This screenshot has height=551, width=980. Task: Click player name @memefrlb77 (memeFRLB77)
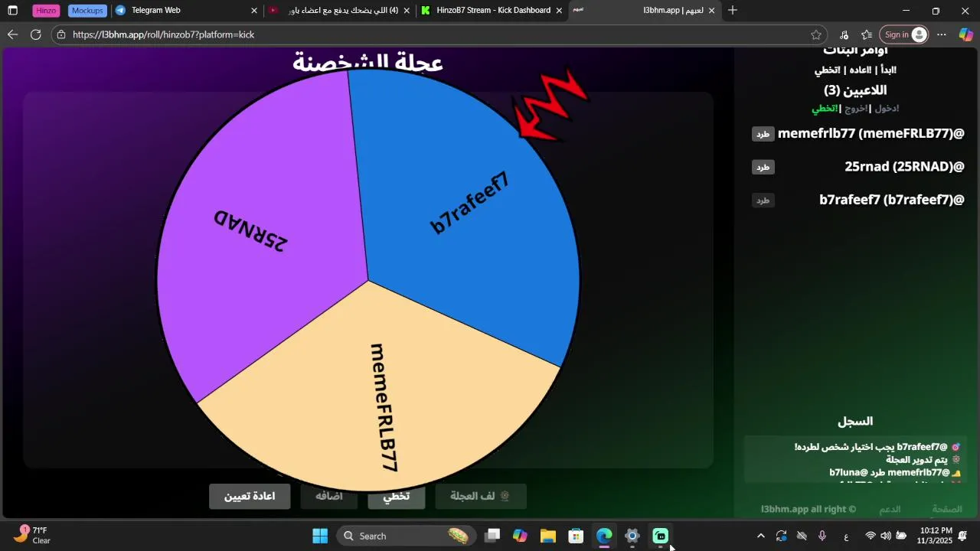pos(871,134)
